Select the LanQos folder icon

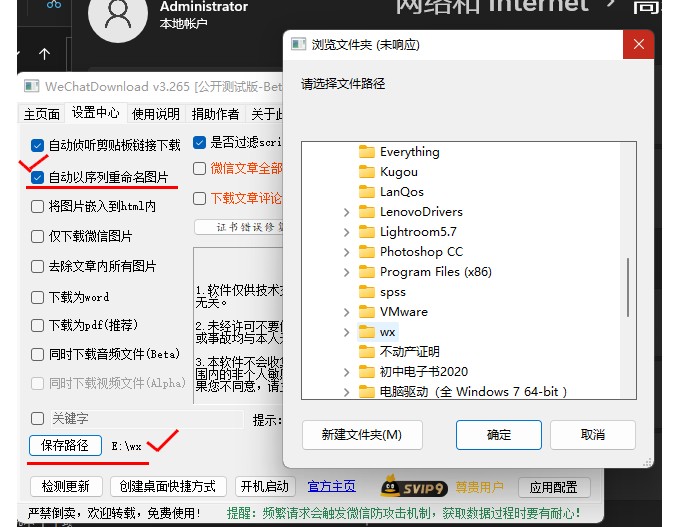coord(366,192)
